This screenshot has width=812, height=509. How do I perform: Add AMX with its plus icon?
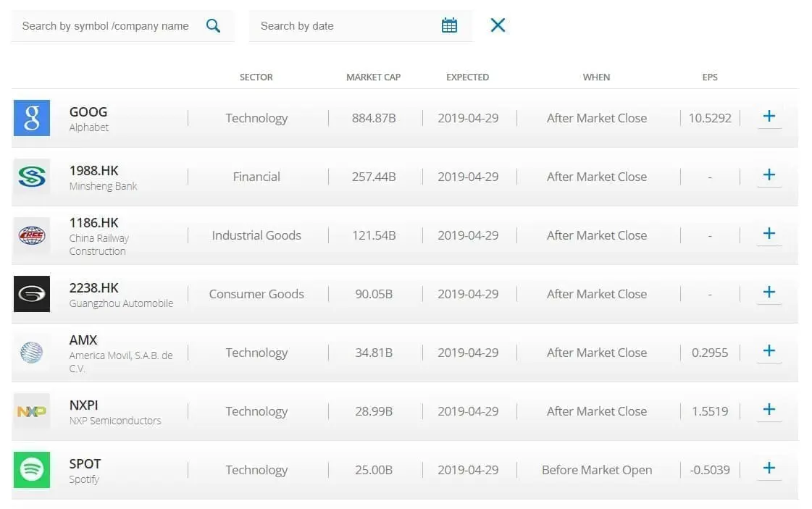(x=769, y=350)
